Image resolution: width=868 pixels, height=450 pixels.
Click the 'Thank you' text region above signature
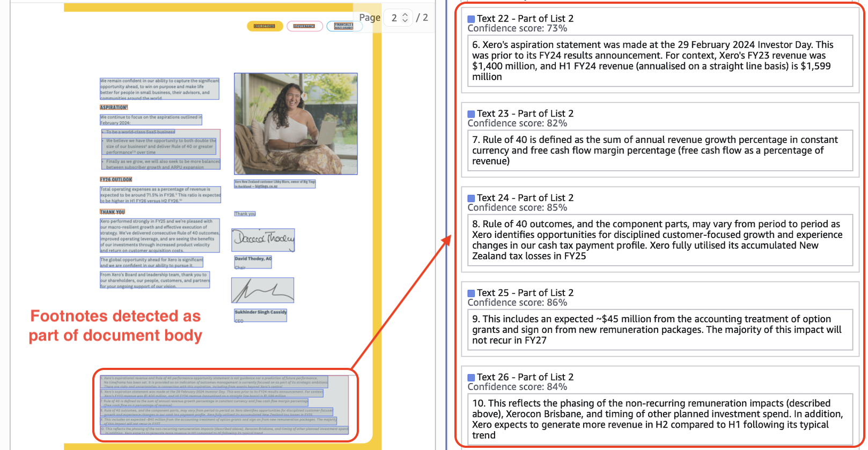click(245, 214)
